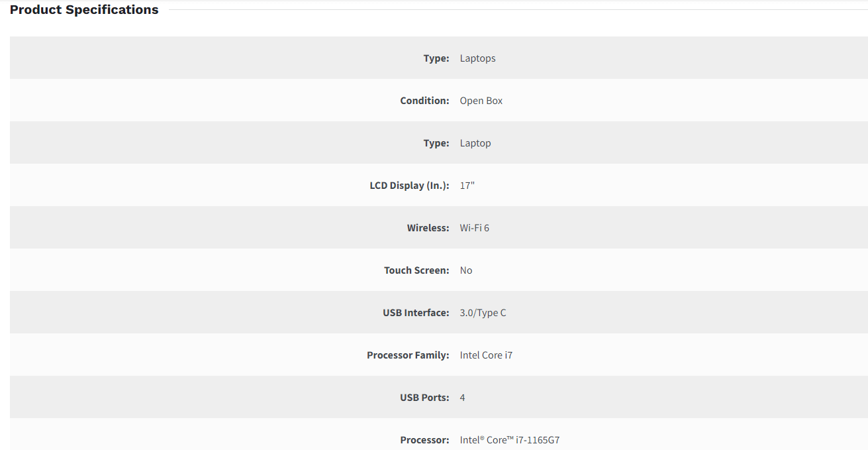Click the Product Specifications heading
Image resolution: width=868 pixels, height=450 pixels.
[84, 10]
